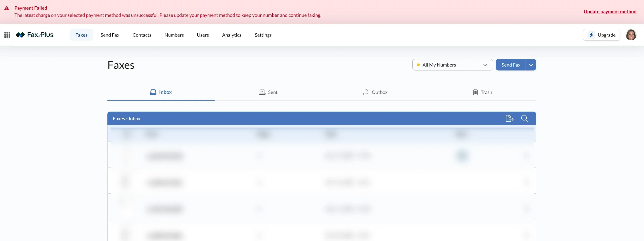Click the export faxes icon
This screenshot has width=644, height=241.
pyautogui.click(x=509, y=118)
